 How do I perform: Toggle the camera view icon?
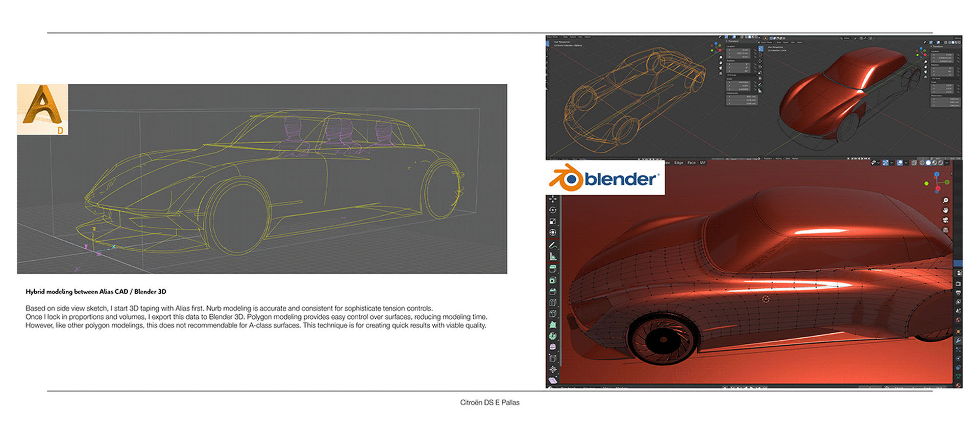(x=945, y=220)
